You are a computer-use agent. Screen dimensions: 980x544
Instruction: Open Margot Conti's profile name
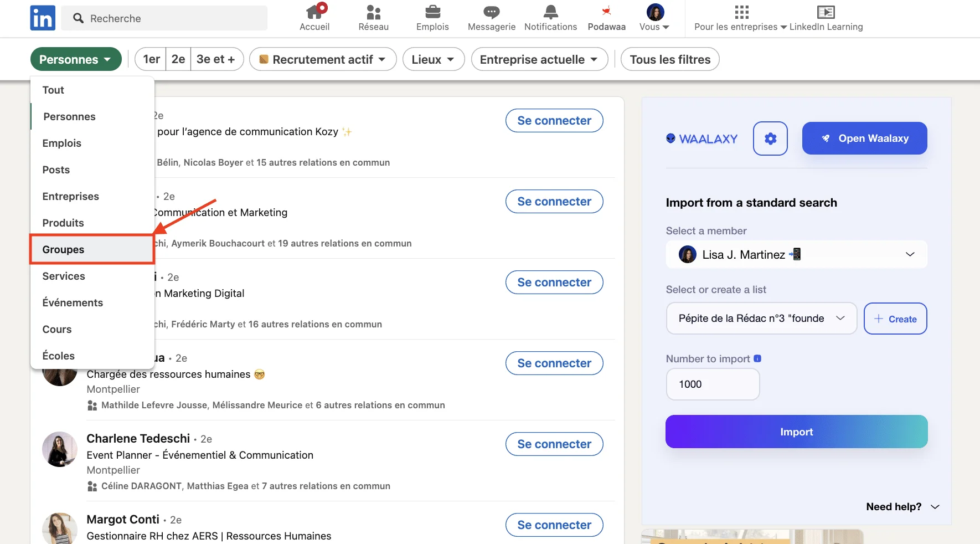coord(123,519)
